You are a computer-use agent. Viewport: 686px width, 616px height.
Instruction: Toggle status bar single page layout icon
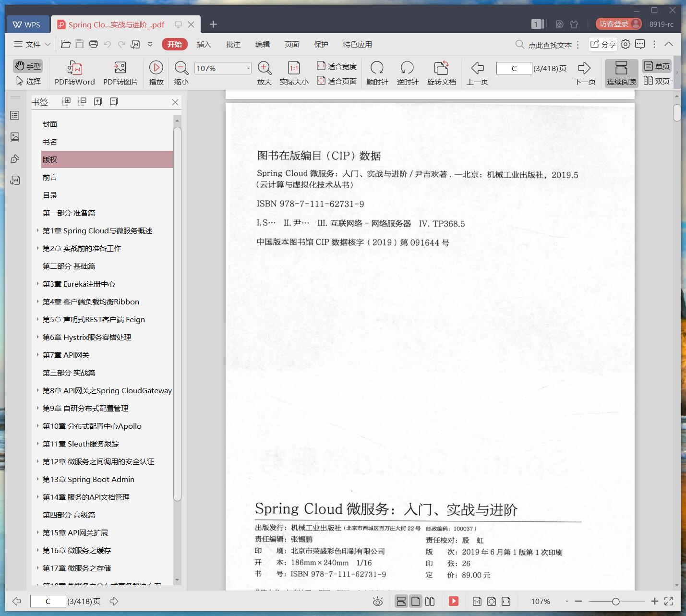click(416, 601)
